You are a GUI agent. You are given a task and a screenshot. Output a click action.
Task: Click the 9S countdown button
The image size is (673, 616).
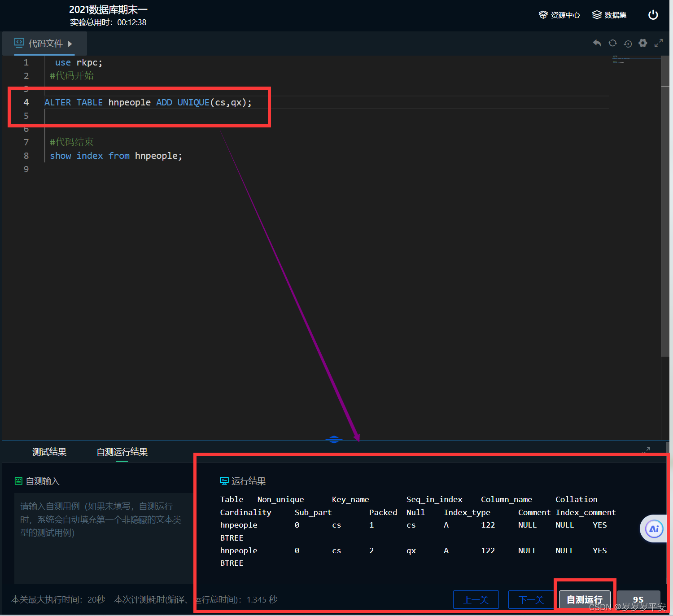(x=638, y=599)
